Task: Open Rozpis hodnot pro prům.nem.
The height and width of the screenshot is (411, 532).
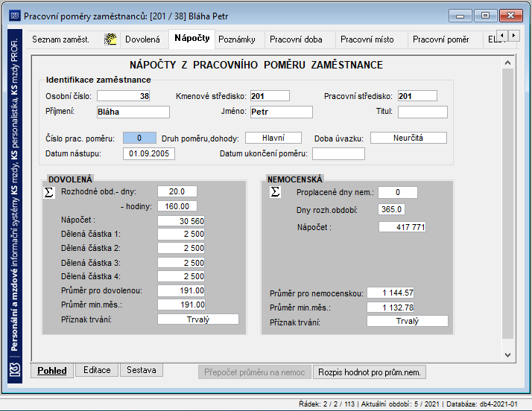Action: [x=369, y=372]
